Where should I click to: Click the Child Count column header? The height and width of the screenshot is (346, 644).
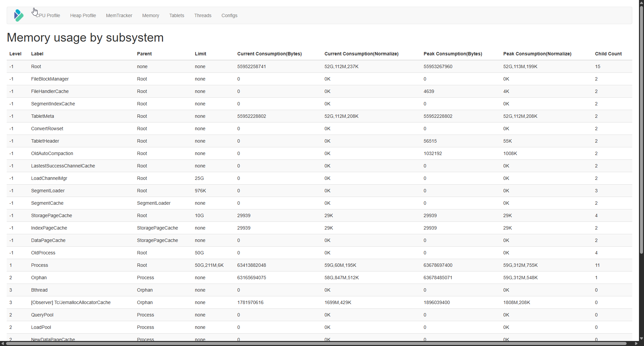(608, 54)
